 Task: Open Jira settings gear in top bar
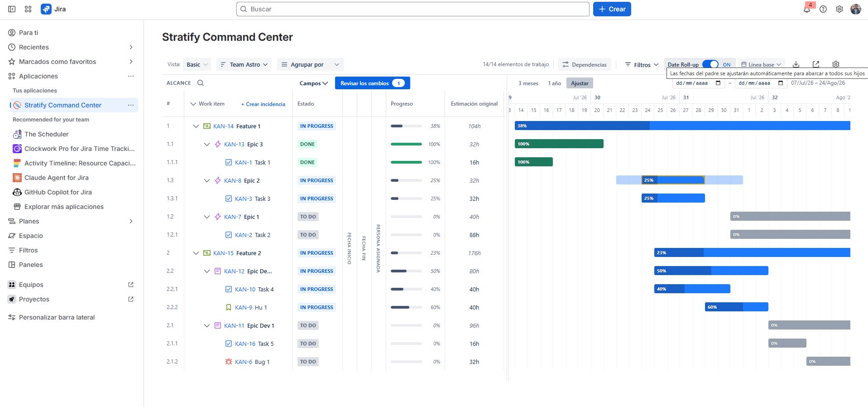(x=839, y=9)
